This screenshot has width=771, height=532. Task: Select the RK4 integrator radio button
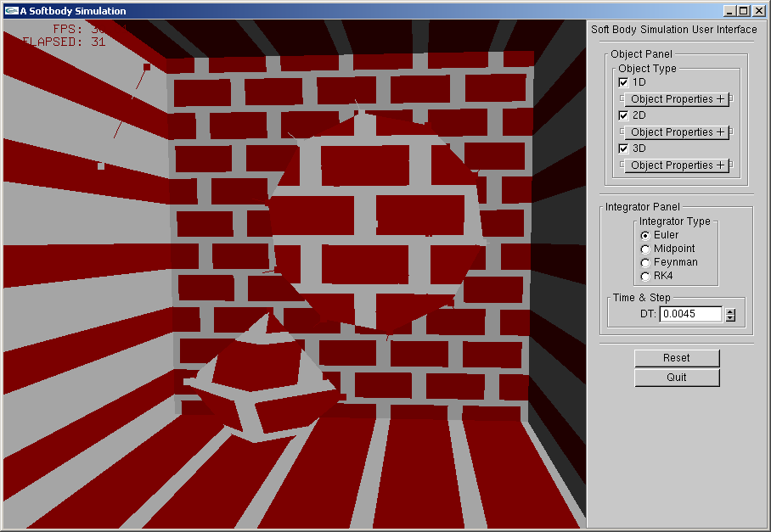point(645,276)
